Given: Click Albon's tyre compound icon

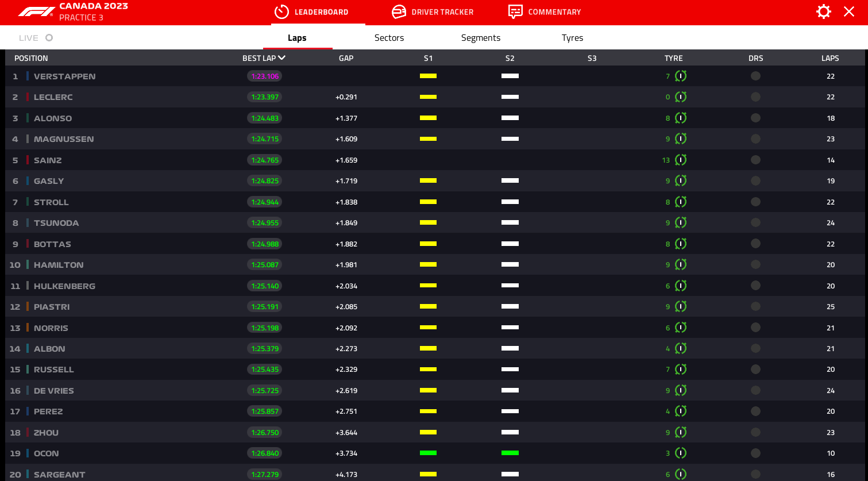Looking at the screenshot, I should coord(681,348).
